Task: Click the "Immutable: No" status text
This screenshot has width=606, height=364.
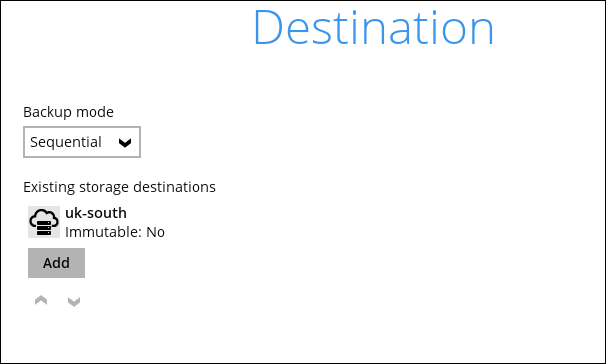Action: click(115, 232)
